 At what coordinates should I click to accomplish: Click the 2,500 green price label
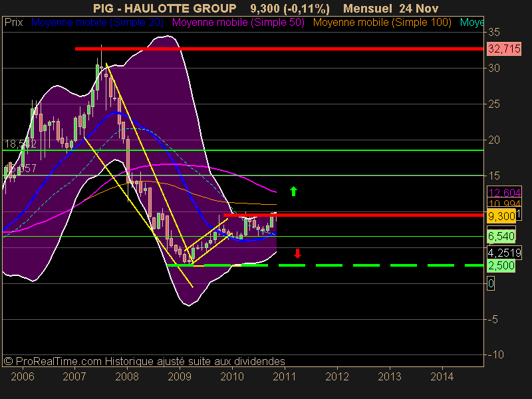pos(501,265)
